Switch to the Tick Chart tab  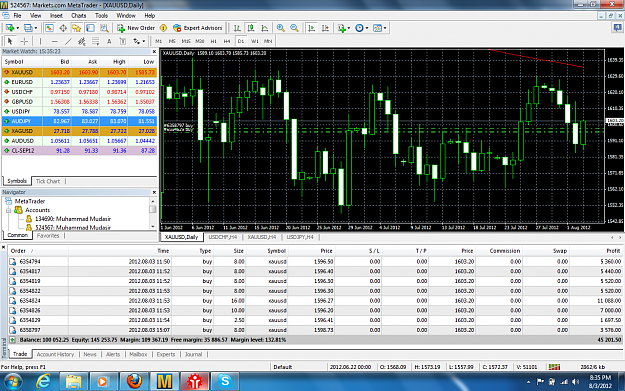click(x=48, y=181)
